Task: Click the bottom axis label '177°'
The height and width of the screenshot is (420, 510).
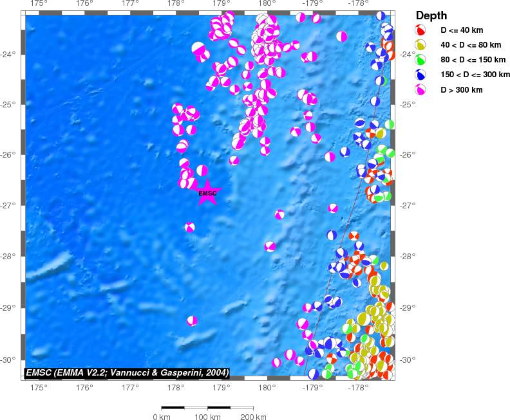Action: [x=130, y=387]
